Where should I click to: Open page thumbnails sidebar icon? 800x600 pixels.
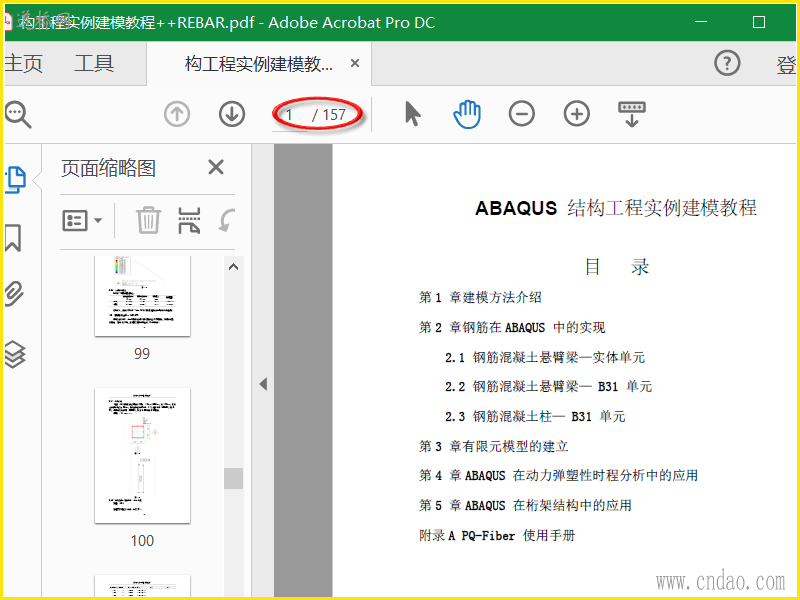point(15,180)
